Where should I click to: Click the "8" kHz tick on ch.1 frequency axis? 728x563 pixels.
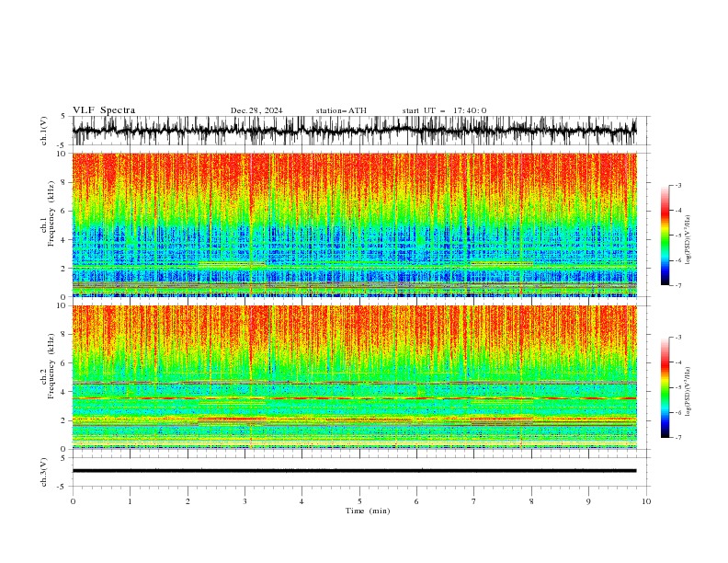[64, 182]
